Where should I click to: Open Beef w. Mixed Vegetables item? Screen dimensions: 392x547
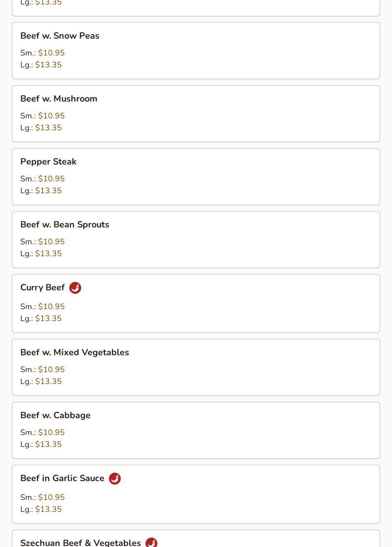point(75,352)
